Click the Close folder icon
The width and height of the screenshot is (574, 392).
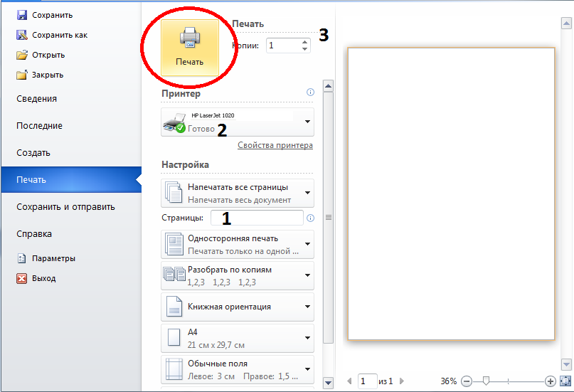pos(22,75)
